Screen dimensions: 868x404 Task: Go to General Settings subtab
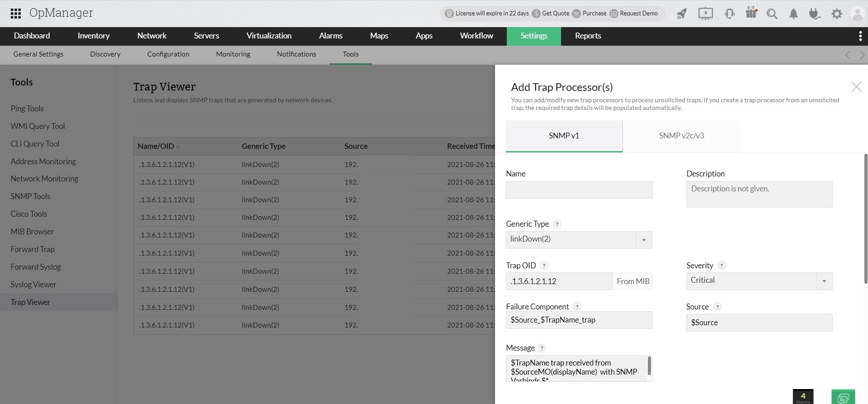(x=38, y=54)
